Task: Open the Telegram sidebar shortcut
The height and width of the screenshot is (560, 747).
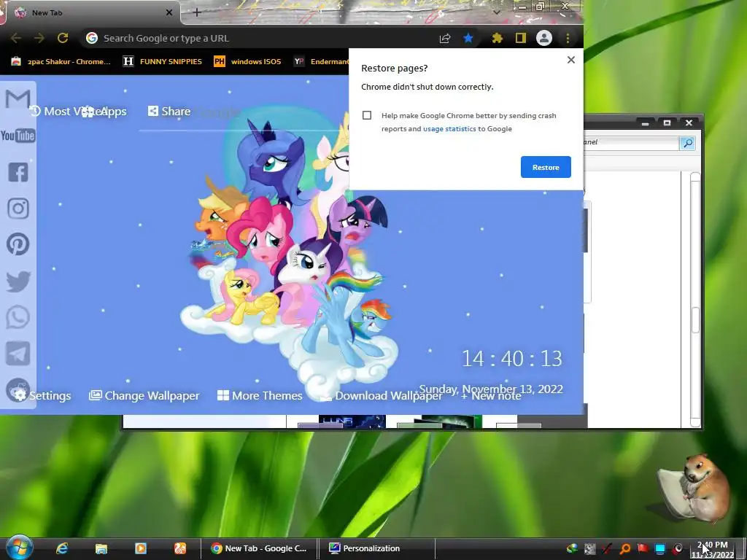Action: coord(18,354)
